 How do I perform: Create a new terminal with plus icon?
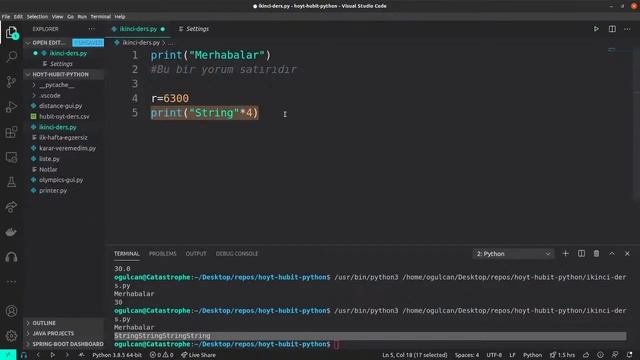[565, 253]
